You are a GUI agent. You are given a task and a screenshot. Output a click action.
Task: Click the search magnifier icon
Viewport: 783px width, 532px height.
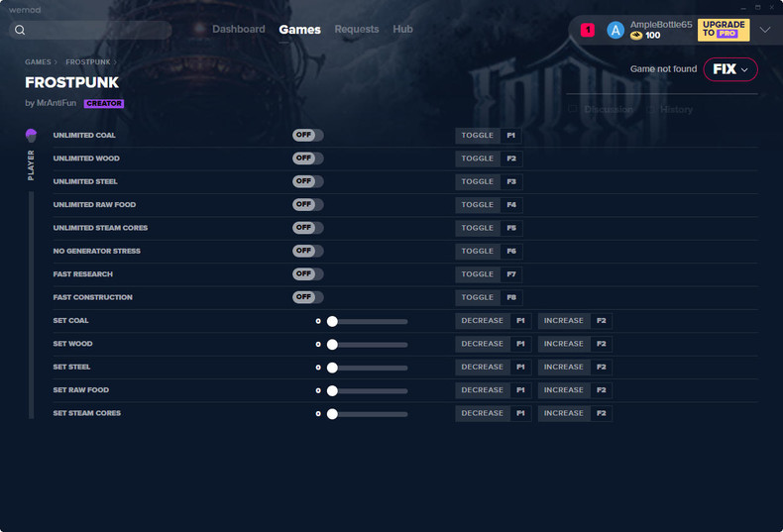[x=20, y=30]
